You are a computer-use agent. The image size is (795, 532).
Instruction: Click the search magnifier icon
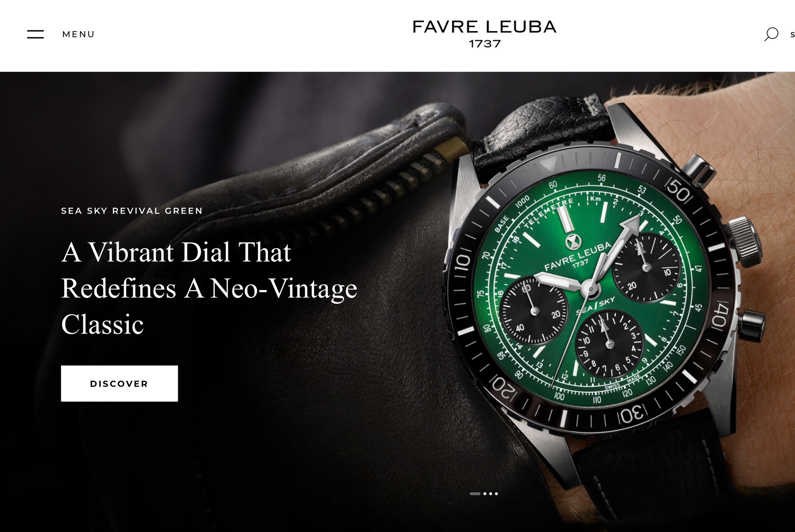[x=771, y=34]
